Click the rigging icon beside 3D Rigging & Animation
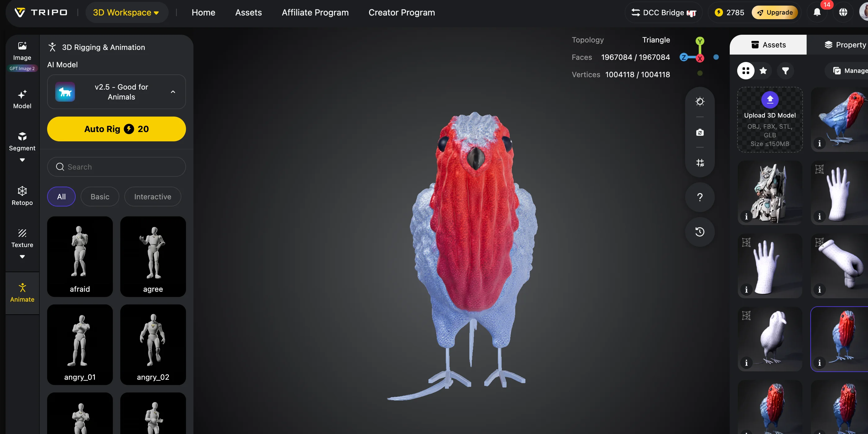This screenshot has width=868, height=434. pos(52,47)
